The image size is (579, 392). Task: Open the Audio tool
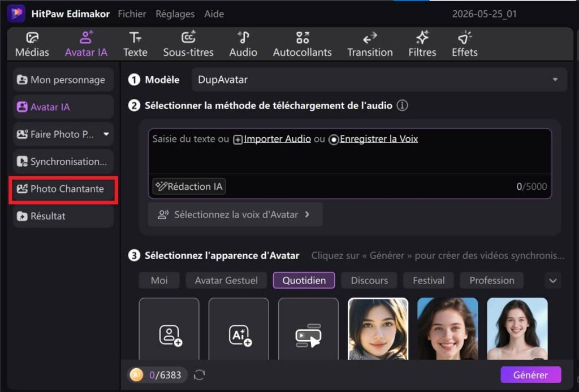click(x=243, y=44)
